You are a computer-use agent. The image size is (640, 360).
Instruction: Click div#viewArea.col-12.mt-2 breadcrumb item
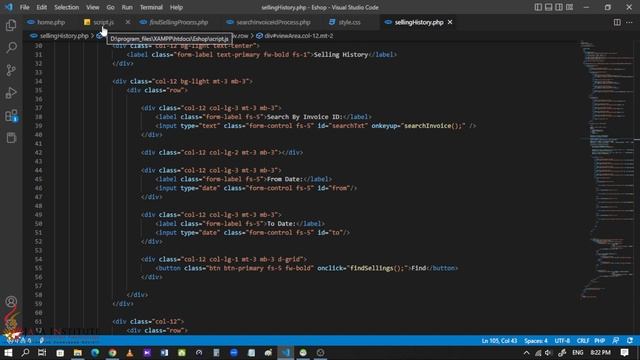coord(298,36)
